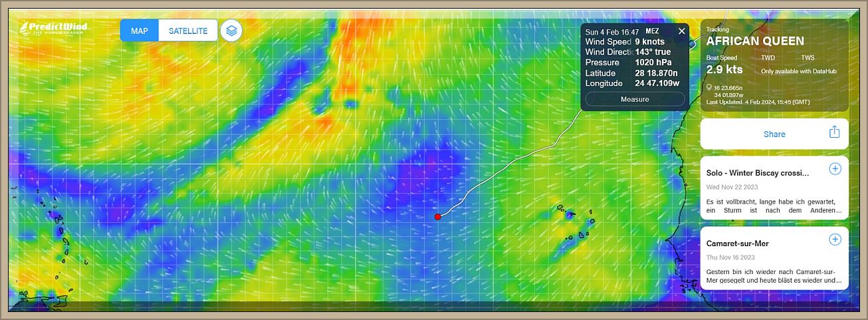Switch to SATELLITE view
This screenshot has height=320, width=868.
[x=188, y=31]
